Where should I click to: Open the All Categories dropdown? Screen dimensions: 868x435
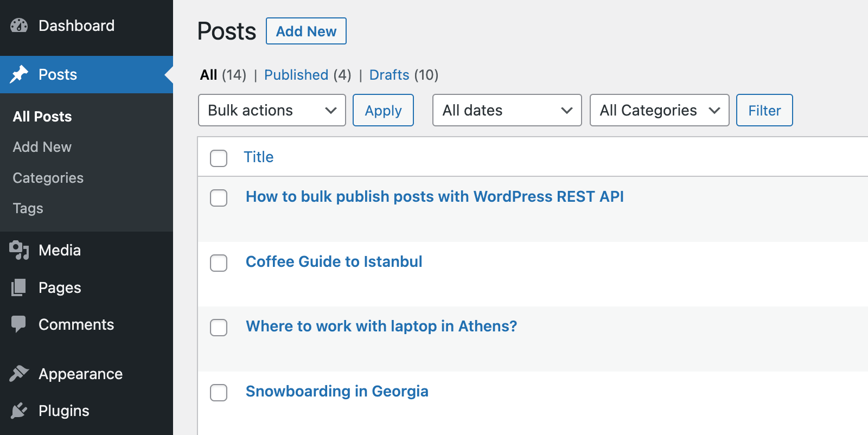[x=659, y=110]
